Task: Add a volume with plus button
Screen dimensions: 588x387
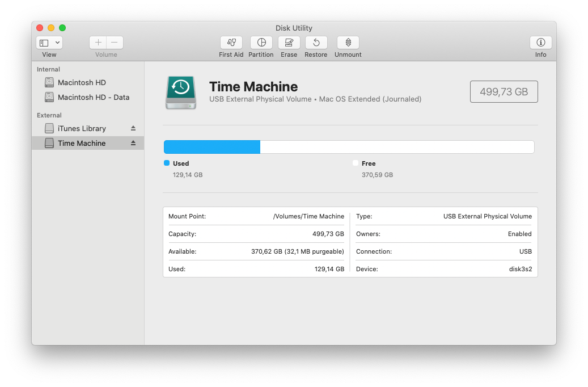Action: [x=98, y=43]
